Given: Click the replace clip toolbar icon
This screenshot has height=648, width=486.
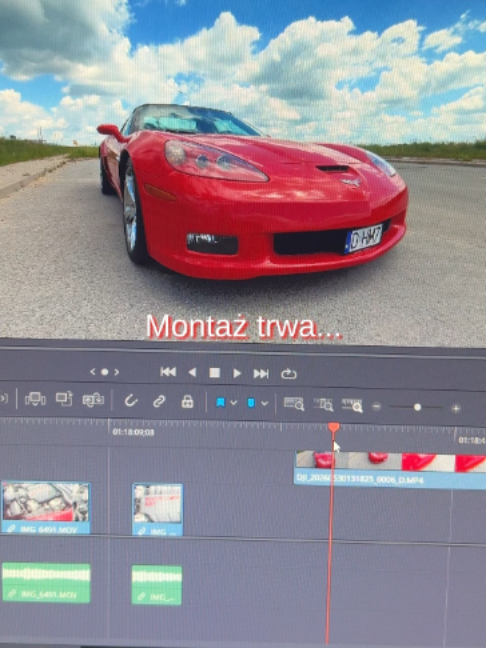Looking at the screenshot, I should tap(93, 400).
